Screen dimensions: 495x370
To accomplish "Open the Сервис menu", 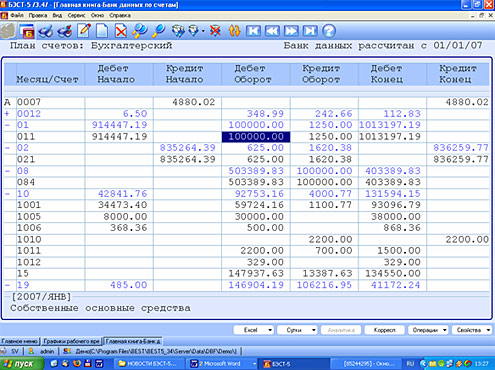I will pyautogui.click(x=76, y=15).
